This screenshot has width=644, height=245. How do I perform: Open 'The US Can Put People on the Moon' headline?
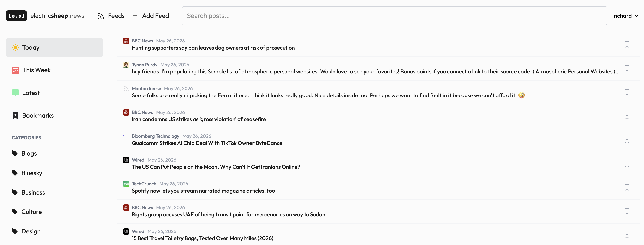216,167
